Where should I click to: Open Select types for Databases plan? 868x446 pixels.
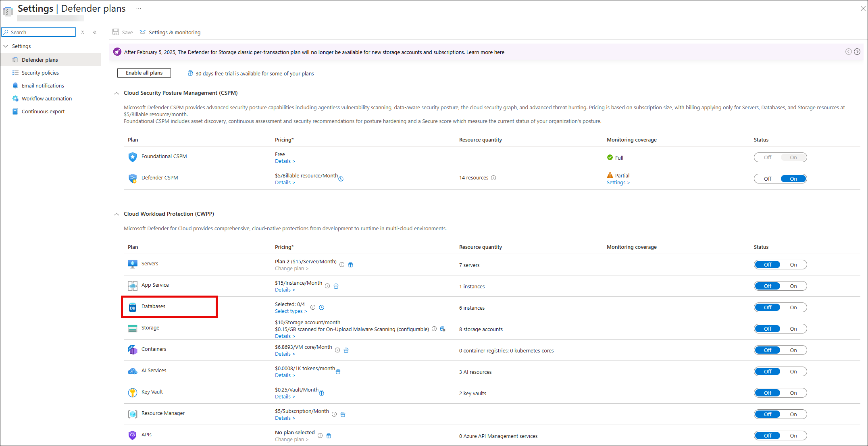point(289,311)
